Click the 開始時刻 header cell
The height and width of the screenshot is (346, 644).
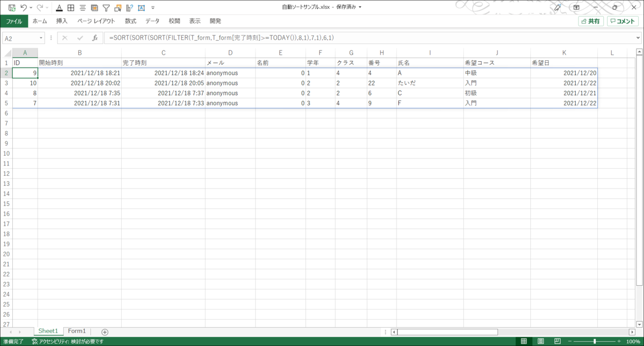tap(79, 63)
